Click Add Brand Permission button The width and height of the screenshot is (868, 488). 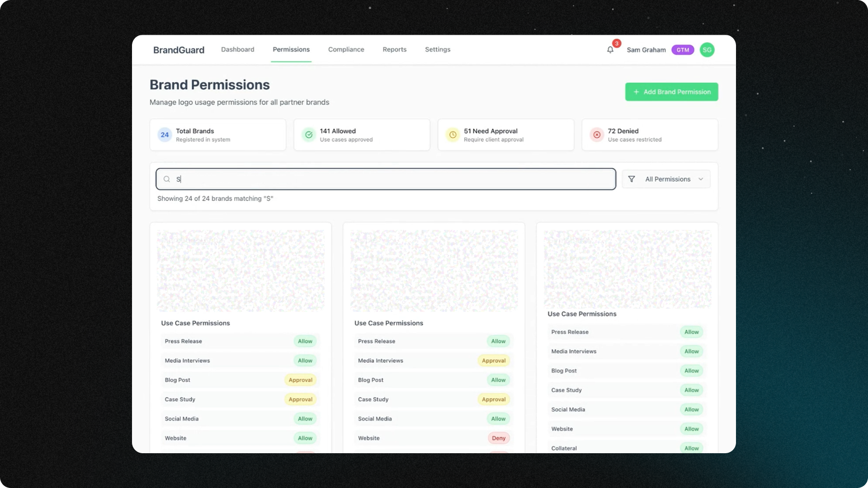(x=671, y=92)
